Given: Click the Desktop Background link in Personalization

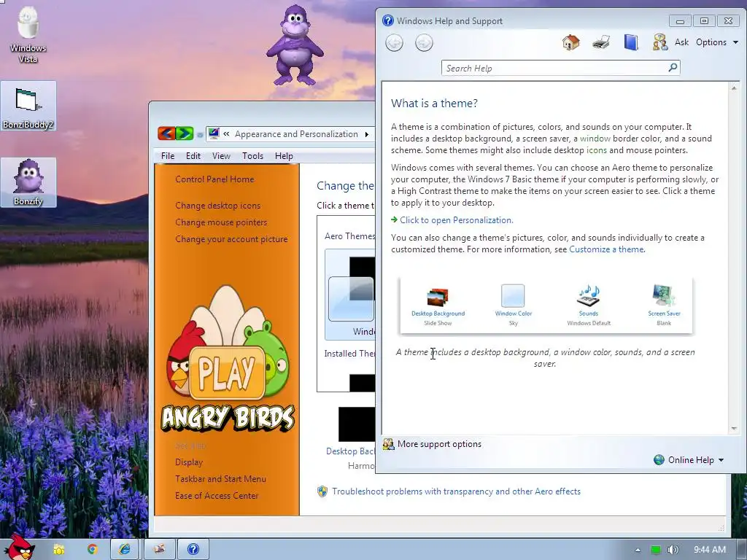Looking at the screenshot, I should [x=351, y=451].
